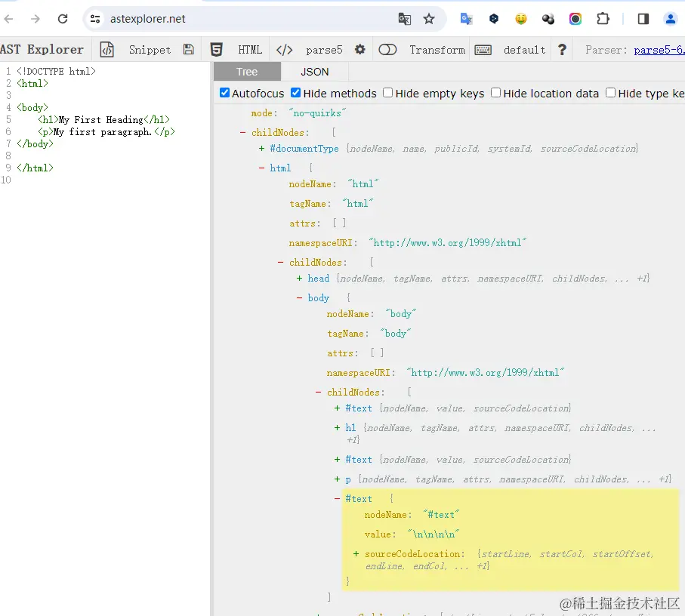Switch to the Tree tab

(x=247, y=72)
